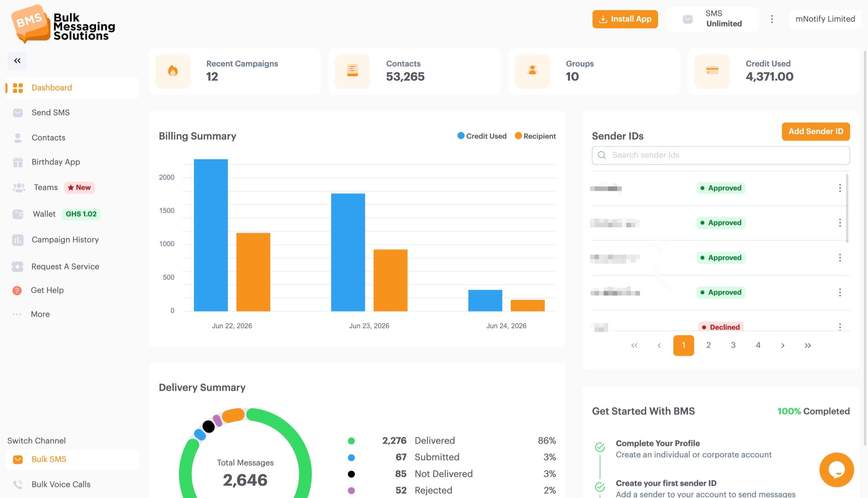Image resolution: width=868 pixels, height=498 pixels.
Task: Click the Teams group icon
Action: pos(19,187)
